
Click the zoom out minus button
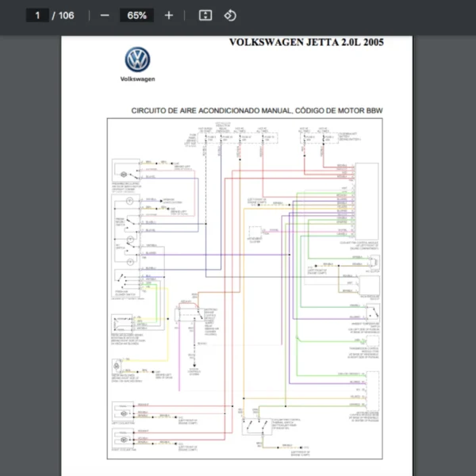pos(105,15)
